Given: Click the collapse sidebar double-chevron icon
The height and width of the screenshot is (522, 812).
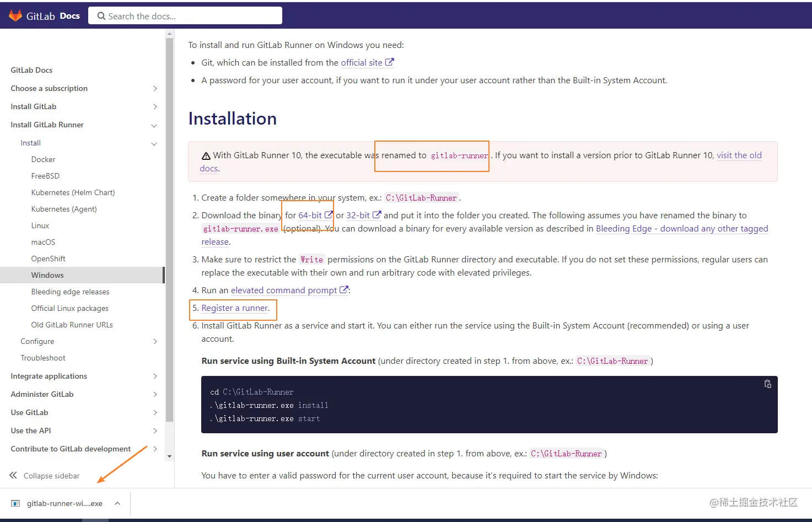Looking at the screenshot, I should [13, 476].
